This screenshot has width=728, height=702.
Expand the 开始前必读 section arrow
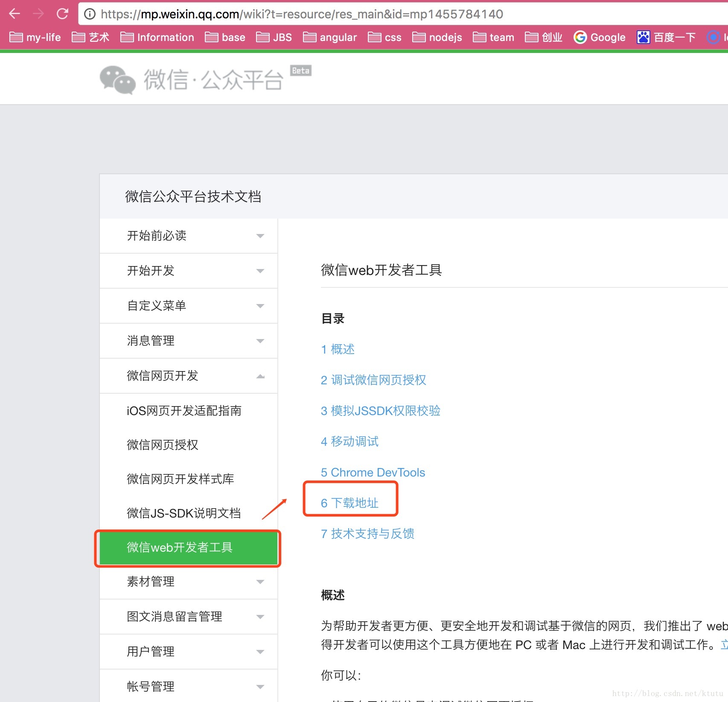pyautogui.click(x=260, y=236)
